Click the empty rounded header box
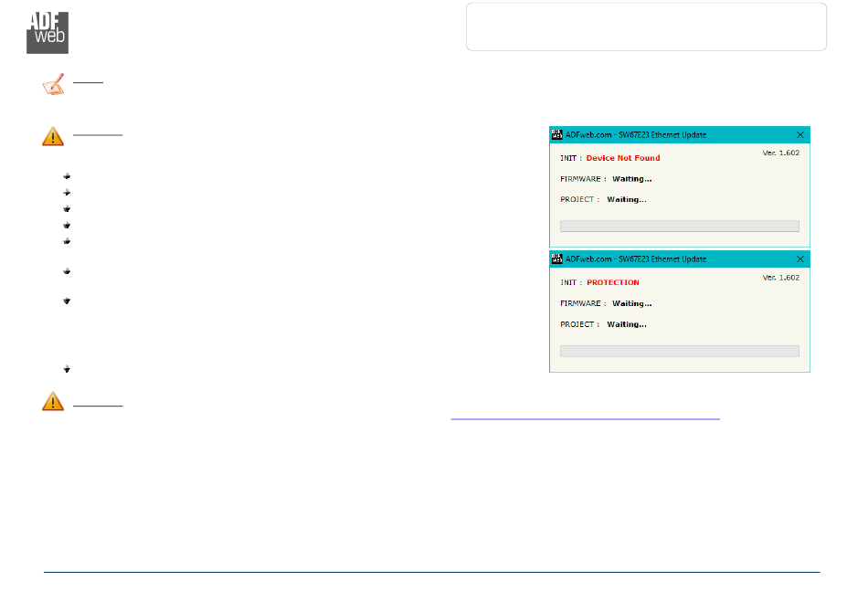This screenshot has width=868, height=602. point(646,26)
